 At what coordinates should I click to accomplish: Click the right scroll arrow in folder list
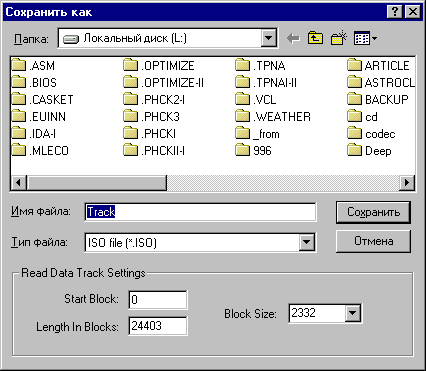(x=407, y=182)
